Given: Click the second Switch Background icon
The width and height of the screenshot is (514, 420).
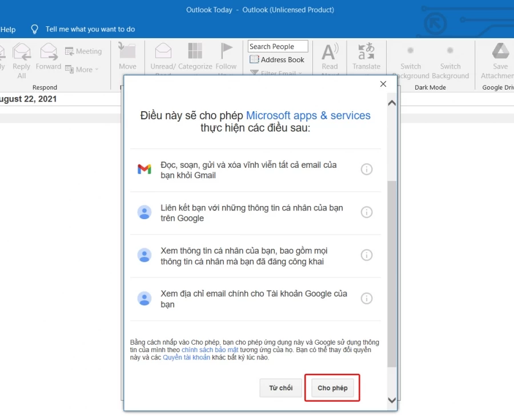Looking at the screenshot, I should click(x=450, y=50).
